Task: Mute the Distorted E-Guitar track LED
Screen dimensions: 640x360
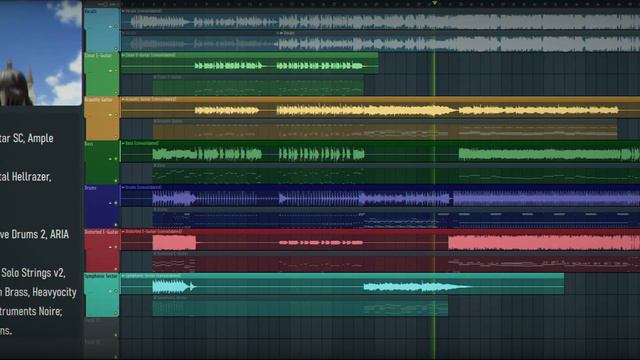Action: 116,247
